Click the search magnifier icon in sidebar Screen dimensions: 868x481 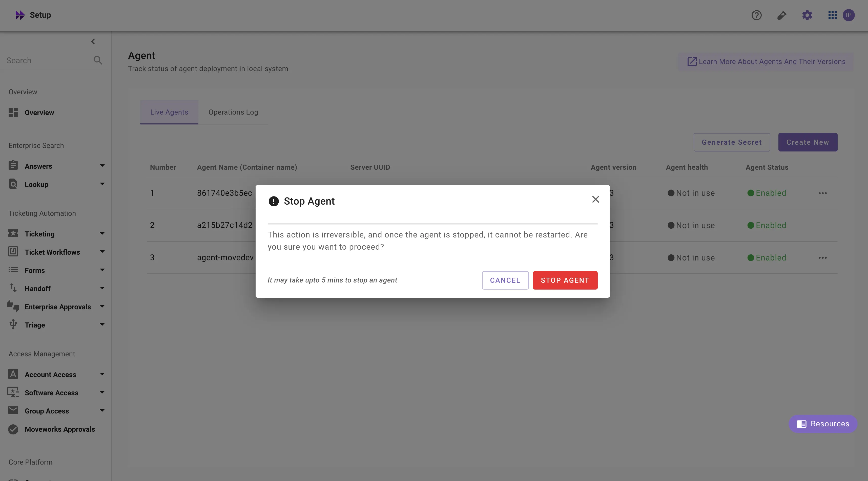point(98,60)
